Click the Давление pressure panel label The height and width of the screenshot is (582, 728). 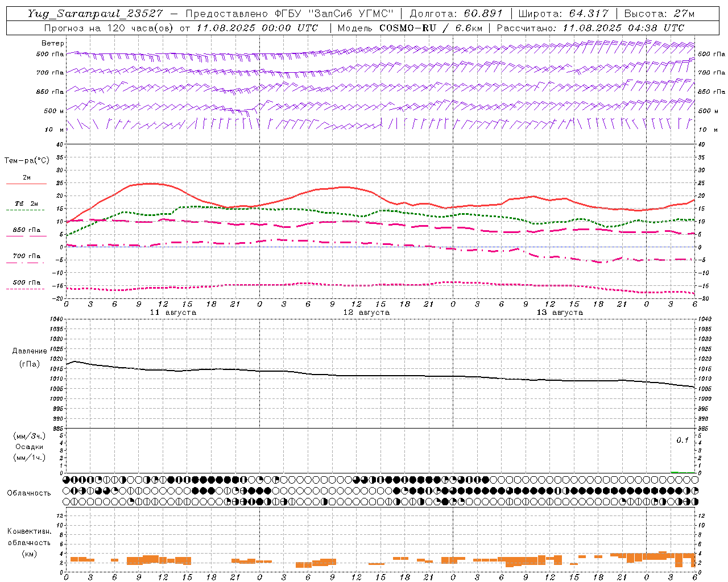(x=30, y=351)
